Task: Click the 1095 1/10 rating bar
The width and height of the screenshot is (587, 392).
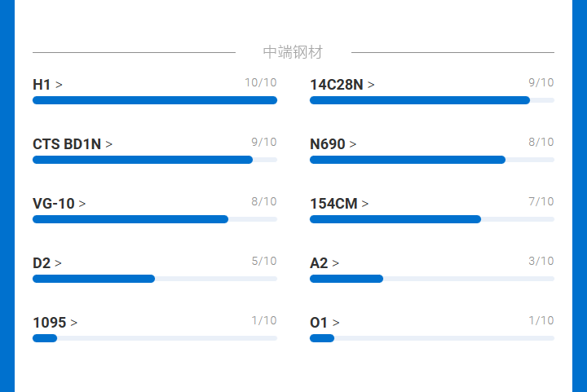Action: click(x=155, y=338)
